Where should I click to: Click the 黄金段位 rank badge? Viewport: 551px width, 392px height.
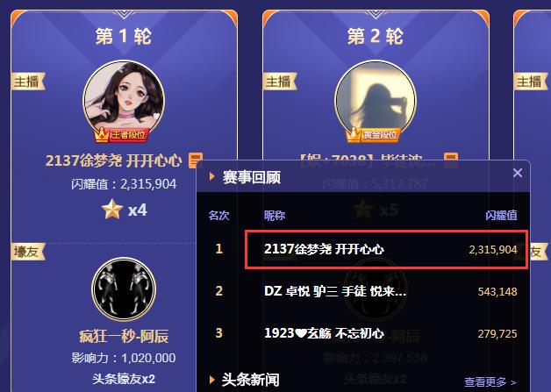pos(373,135)
